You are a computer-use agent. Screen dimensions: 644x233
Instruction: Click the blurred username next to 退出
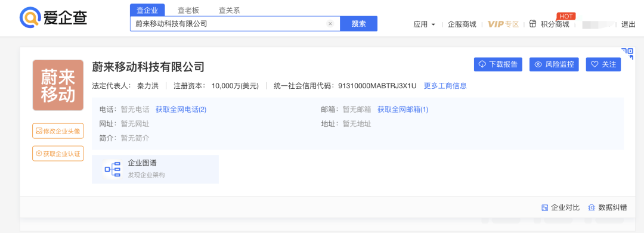(x=599, y=24)
